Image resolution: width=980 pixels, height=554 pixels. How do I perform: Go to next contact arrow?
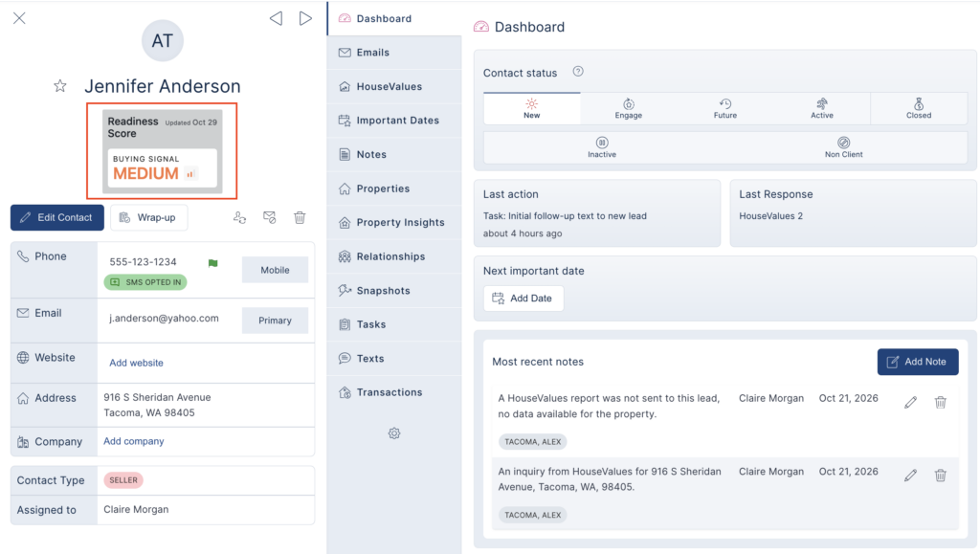coord(305,18)
